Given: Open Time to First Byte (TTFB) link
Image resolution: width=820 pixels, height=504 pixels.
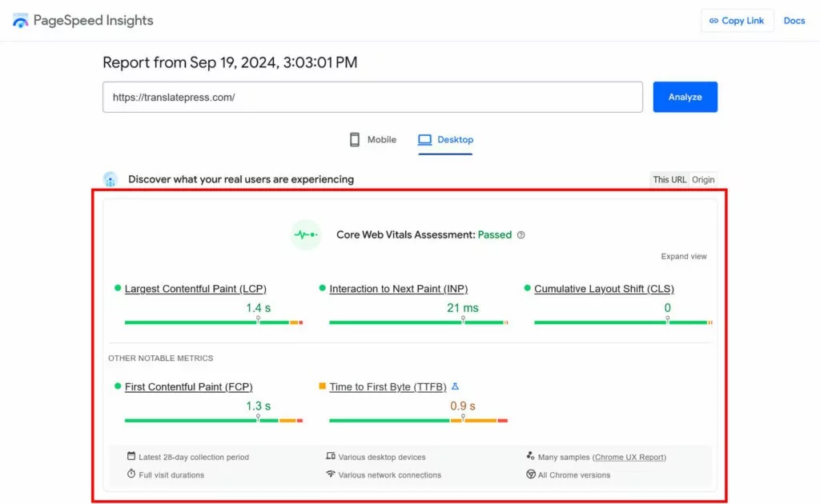Looking at the screenshot, I should (388, 387).
